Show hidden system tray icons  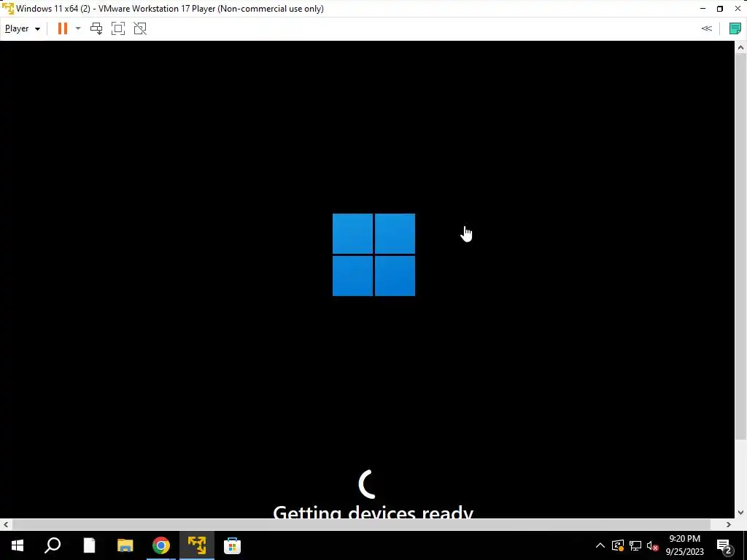tap(600, 545)
